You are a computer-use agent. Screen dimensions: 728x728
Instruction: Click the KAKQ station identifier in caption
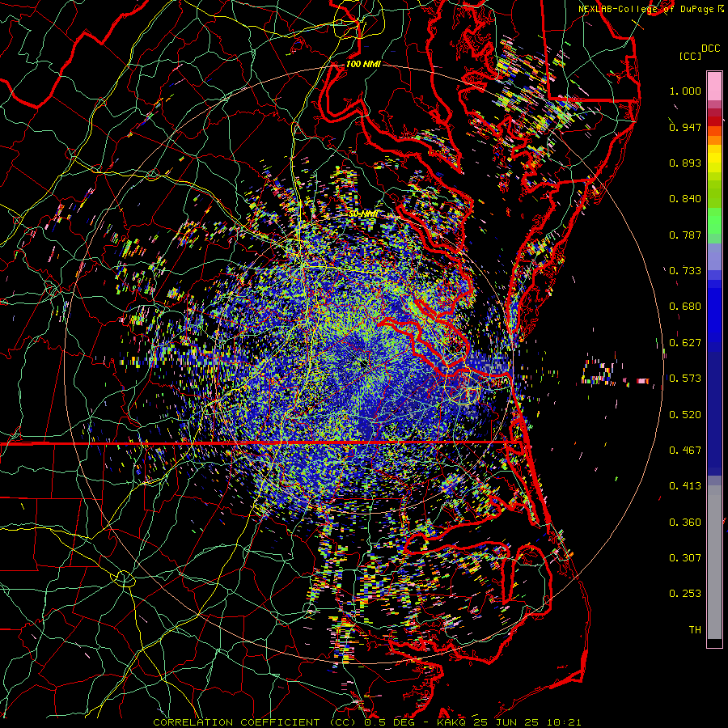pos(453,722)
